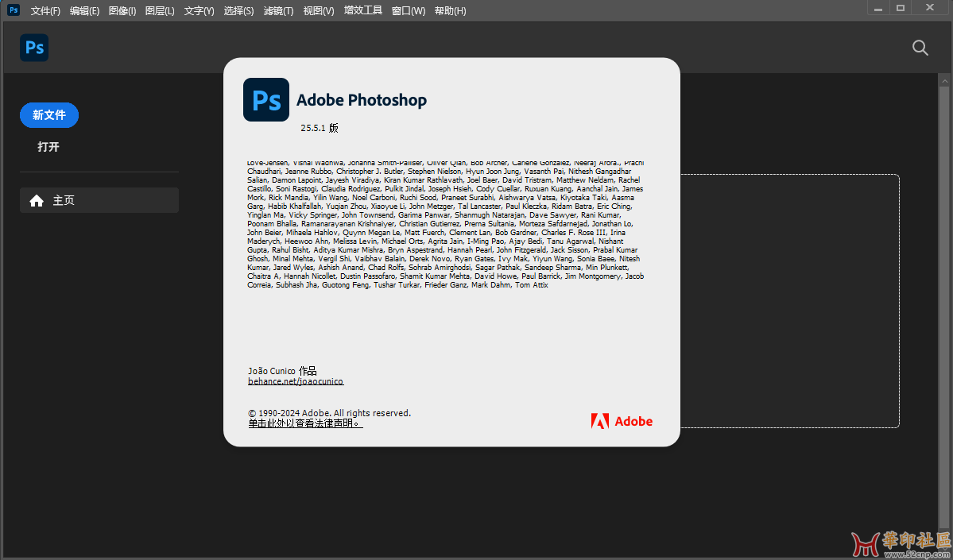Open the 窗口(W) menu

coord(409,11)
